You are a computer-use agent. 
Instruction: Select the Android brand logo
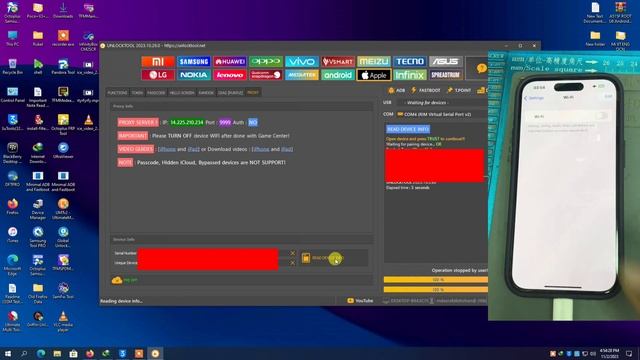point(338,75)
